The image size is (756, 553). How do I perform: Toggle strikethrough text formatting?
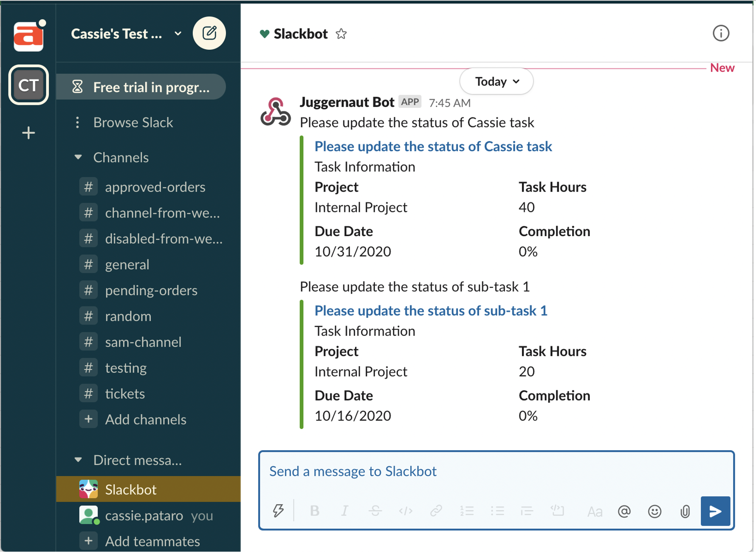(375, 511)
